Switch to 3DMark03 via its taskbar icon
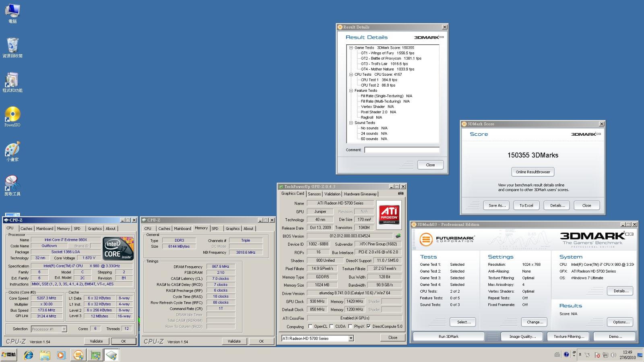Viewport: 644px width, 362px height. pos(78,355)
